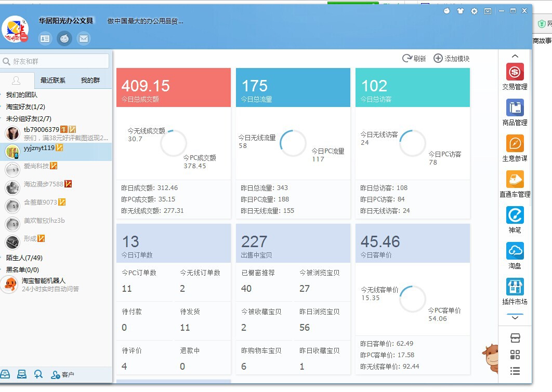552x392 pixels.
Task: Click the 好友和群 search field
Action: pos(57,61)
